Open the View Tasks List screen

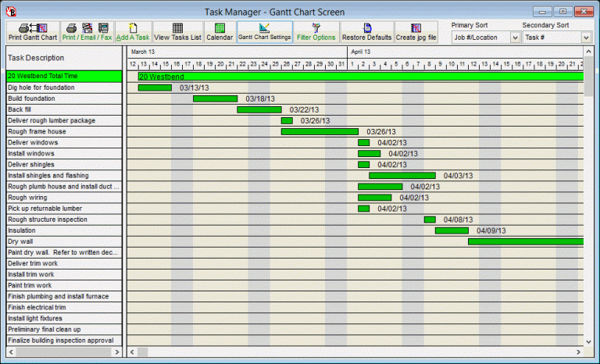pyautogui.click(x=177, y=32)
